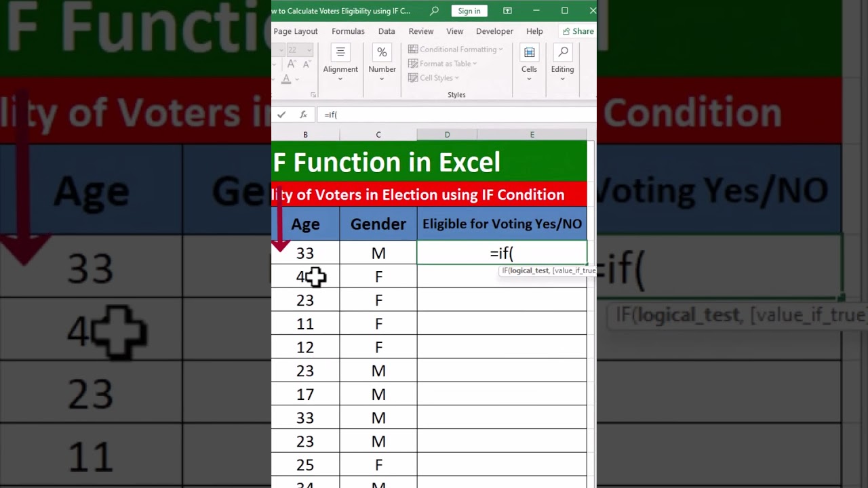Apply the Font Color letter A icon

286,79
